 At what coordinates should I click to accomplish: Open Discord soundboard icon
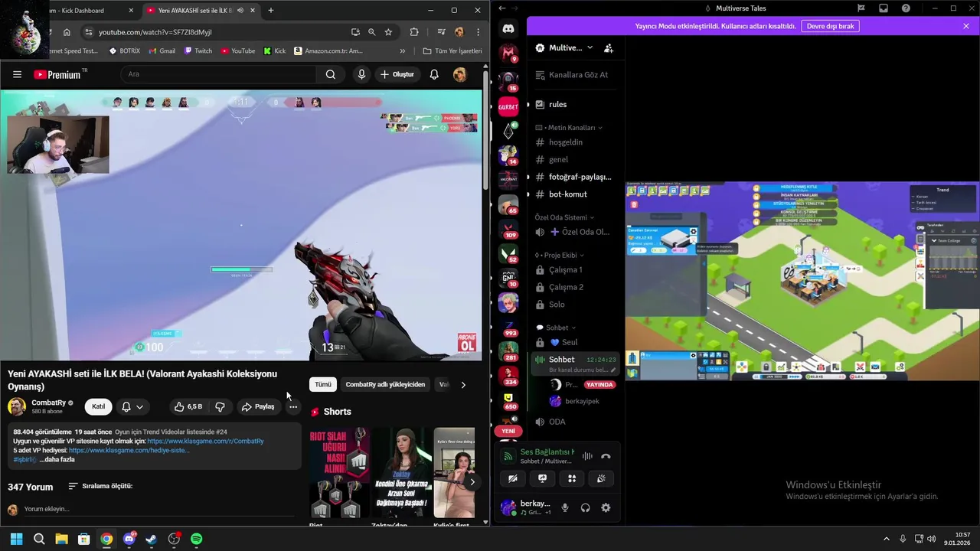click(601, 478)
